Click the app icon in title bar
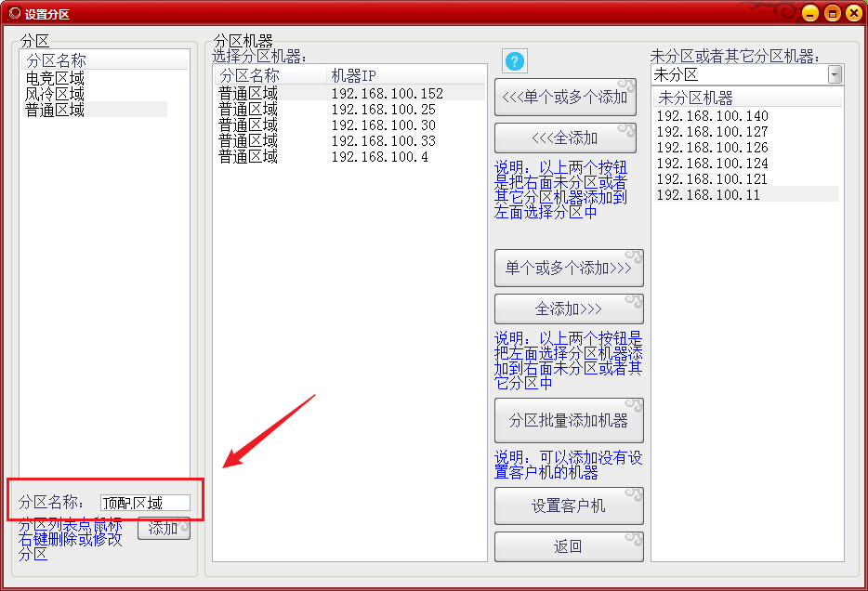 click(14, 13)
